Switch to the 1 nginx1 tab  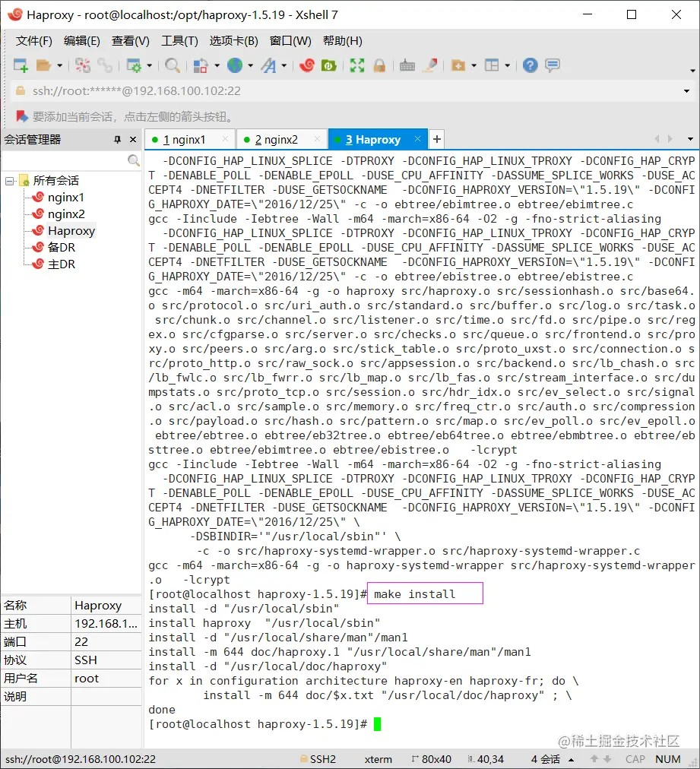[x=185, y=140]
